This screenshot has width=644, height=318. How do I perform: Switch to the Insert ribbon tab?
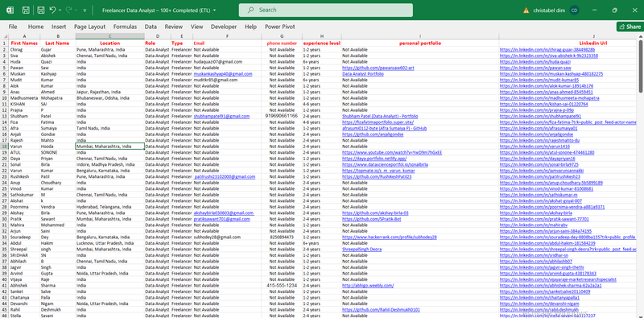pos(59,27)
